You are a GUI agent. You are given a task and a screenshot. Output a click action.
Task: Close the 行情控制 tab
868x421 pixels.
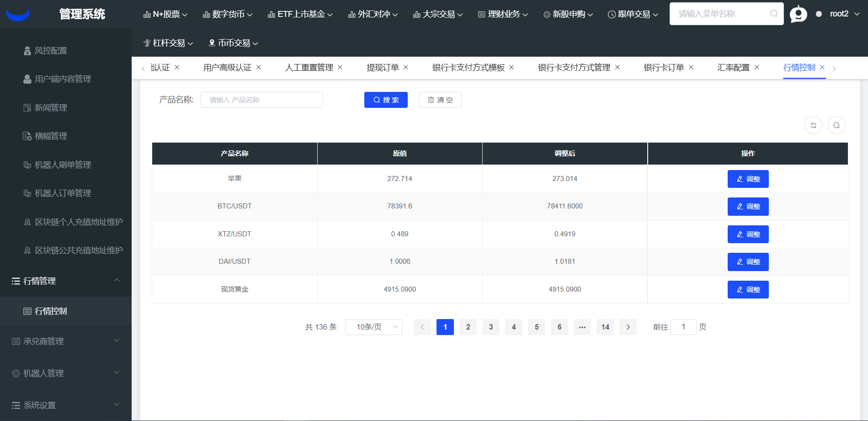(x=822, y=67)
